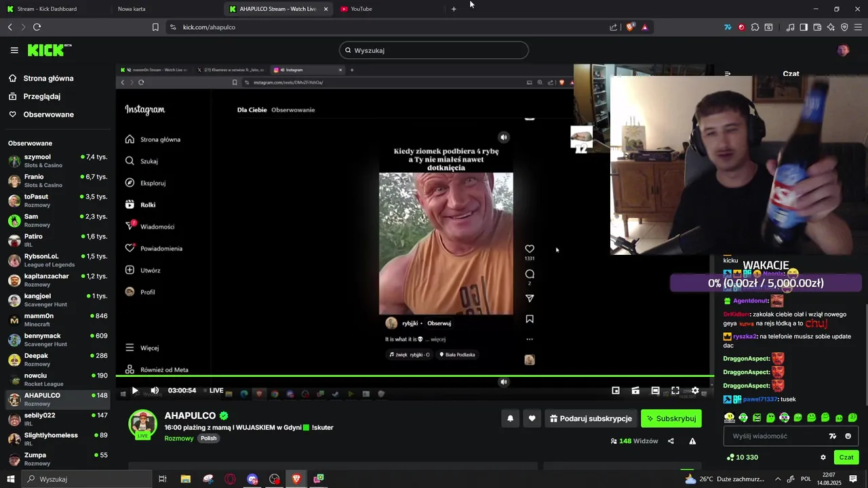The height and width of the screenshot is (488, 868).
Task: Open Kick user profile avatar menu
Action: [x=843, y=50]
